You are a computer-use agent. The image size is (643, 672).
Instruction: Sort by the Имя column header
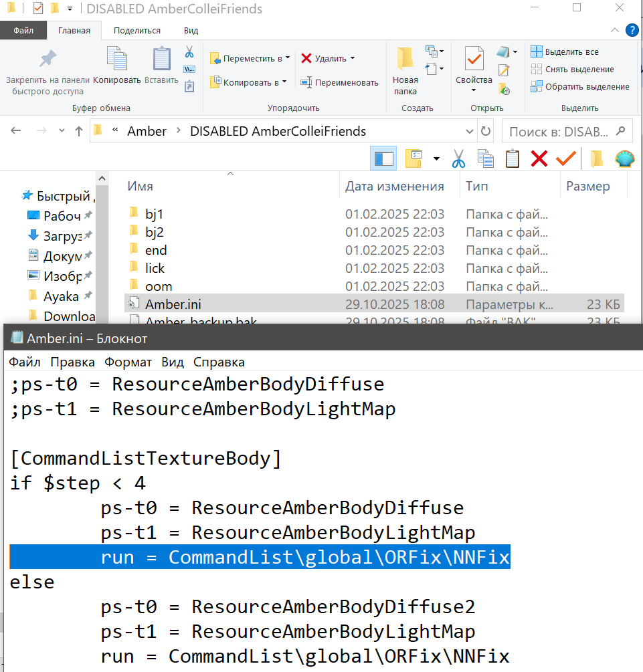click(141, 186)
